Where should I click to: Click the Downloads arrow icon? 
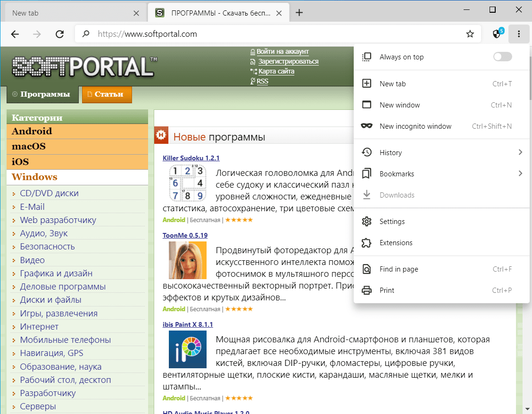coord(367,195)
